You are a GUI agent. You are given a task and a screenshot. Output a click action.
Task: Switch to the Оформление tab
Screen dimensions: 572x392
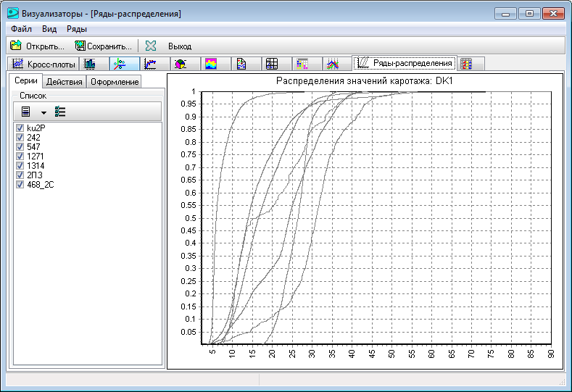pos(114,82)
